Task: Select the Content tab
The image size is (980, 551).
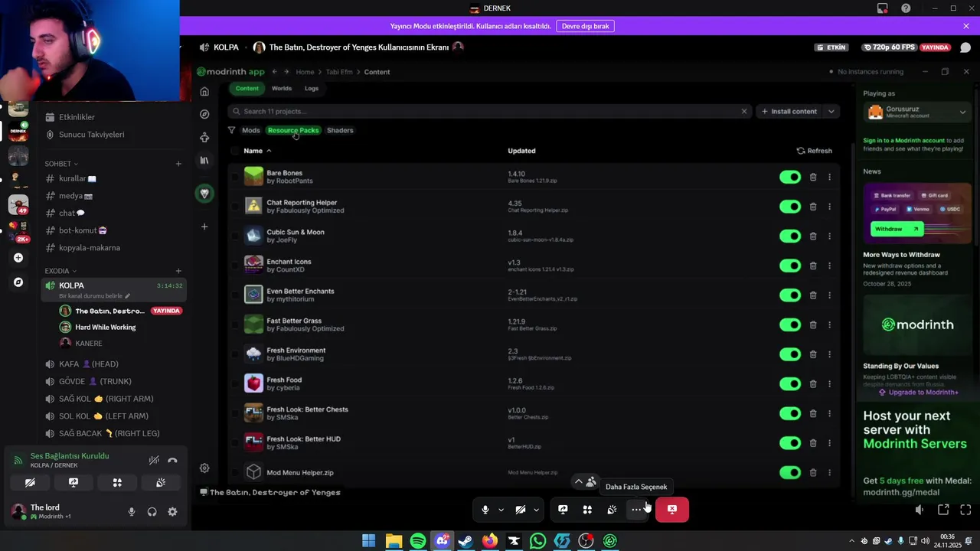Action: point(247,88)
